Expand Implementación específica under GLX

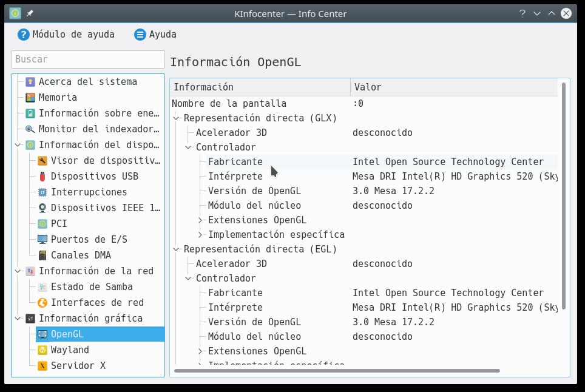click(x=200, y=235)
